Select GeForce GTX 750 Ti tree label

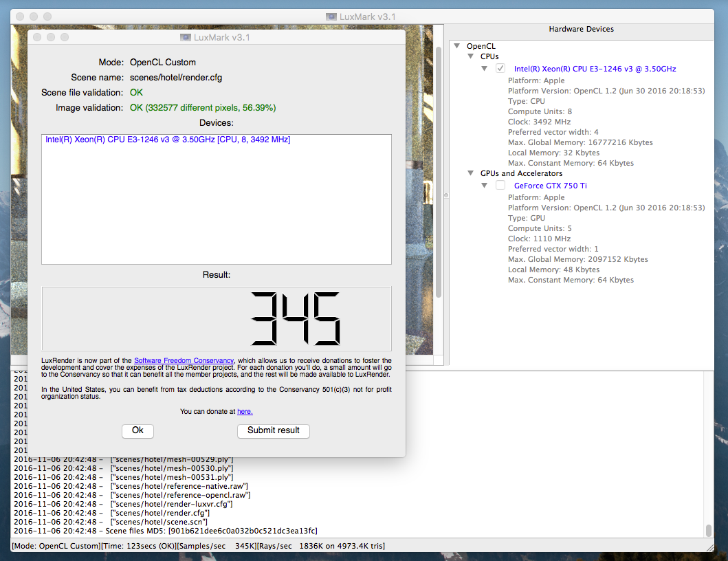pos(550,186)
